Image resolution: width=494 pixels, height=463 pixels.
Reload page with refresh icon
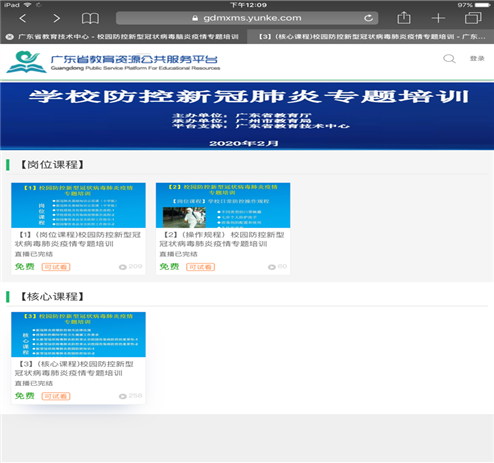click(368, 18)
